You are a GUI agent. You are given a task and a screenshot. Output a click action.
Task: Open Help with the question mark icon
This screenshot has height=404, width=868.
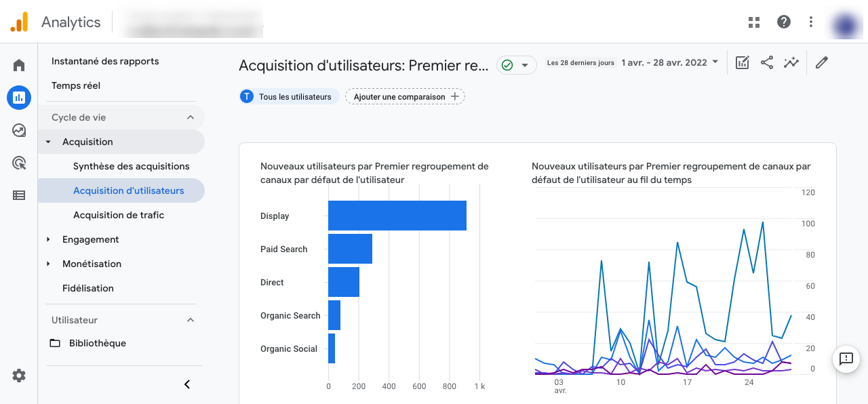784,22
